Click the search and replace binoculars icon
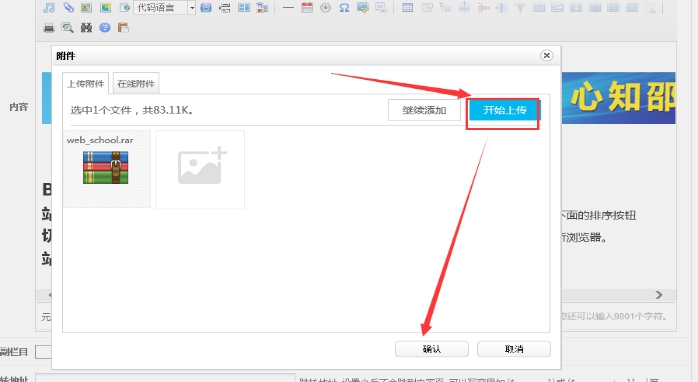This screenshot has height=382, width=698. click(x=86, y=28)
